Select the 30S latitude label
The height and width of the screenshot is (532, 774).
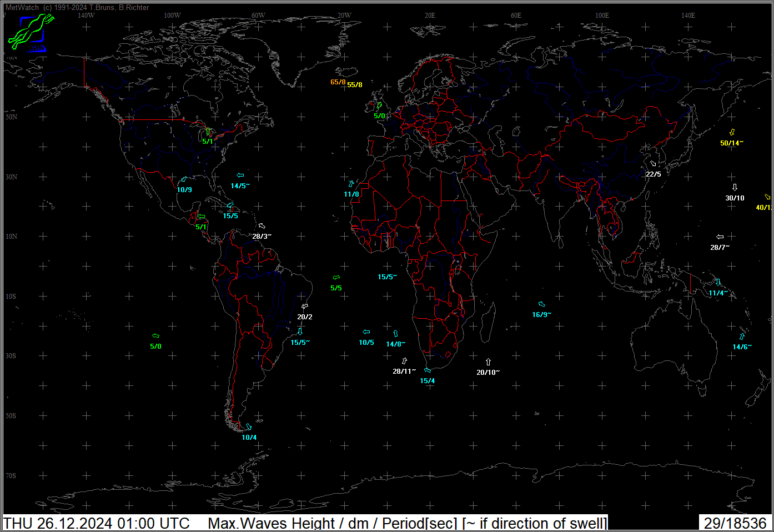click(x=11, y=356)
